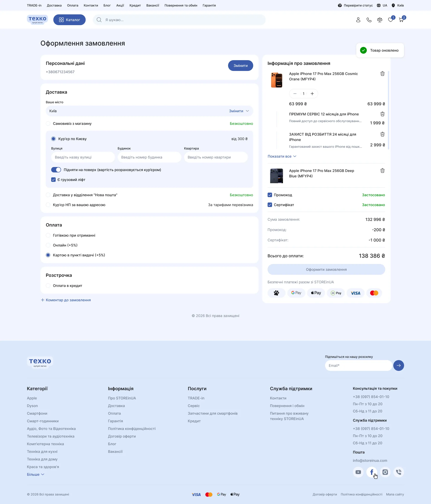Open the Каталог button
This screenshot has height=504, width=431.
tap(69, 20)
